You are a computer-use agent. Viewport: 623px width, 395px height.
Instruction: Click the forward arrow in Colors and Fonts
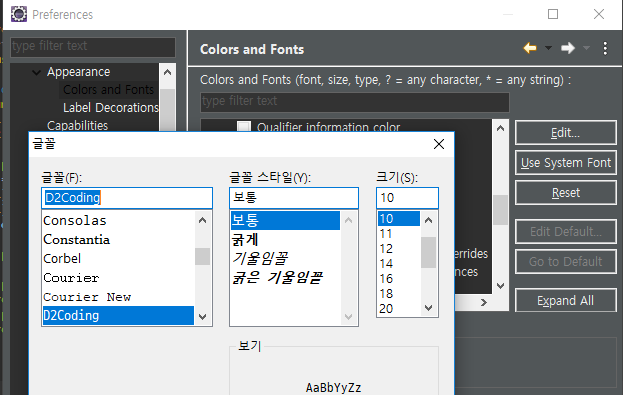[568, 48]
